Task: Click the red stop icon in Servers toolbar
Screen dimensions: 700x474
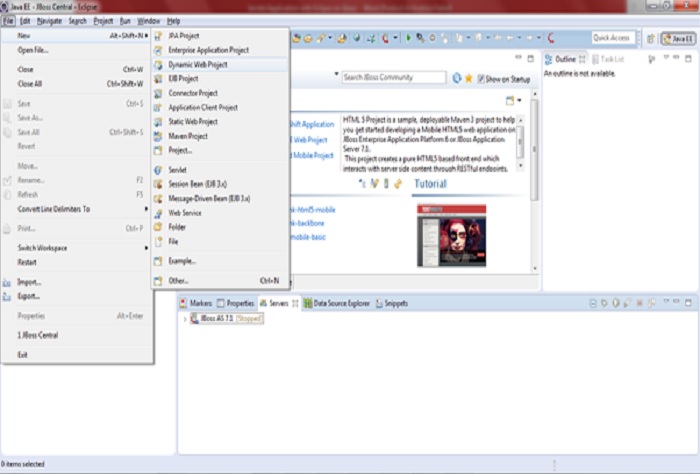Action: tap(639, 303)
